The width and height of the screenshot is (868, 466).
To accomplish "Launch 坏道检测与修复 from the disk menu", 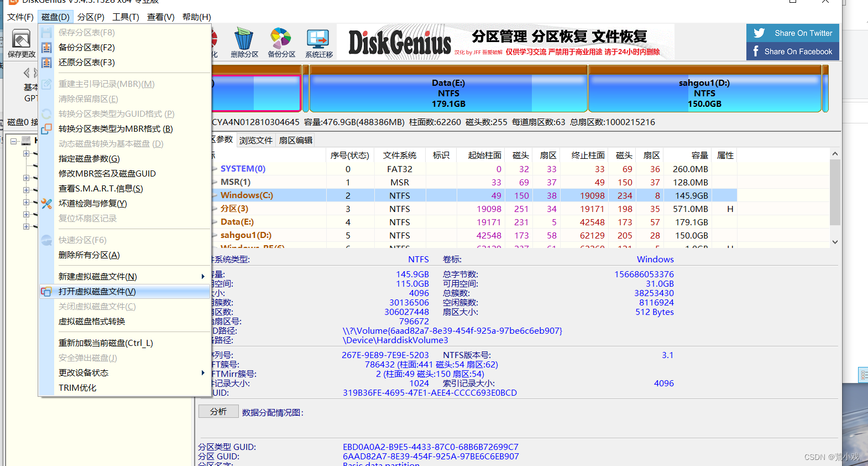I will click(x=92, y=204).
